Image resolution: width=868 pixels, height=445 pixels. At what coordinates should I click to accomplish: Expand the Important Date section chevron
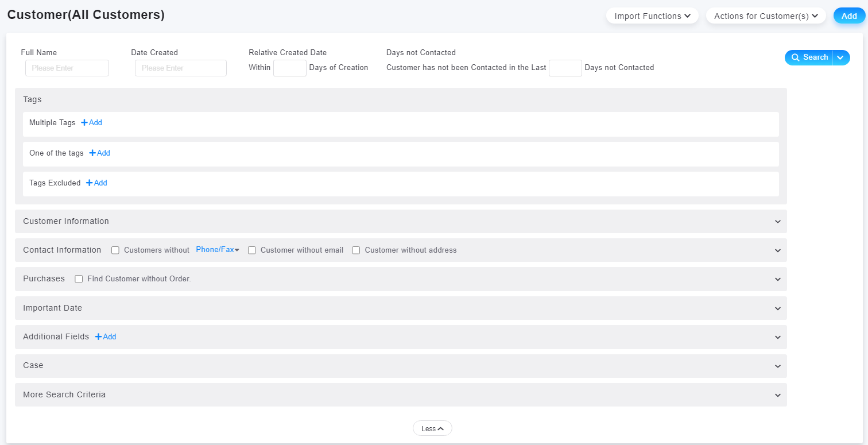[x=777, y=308]
